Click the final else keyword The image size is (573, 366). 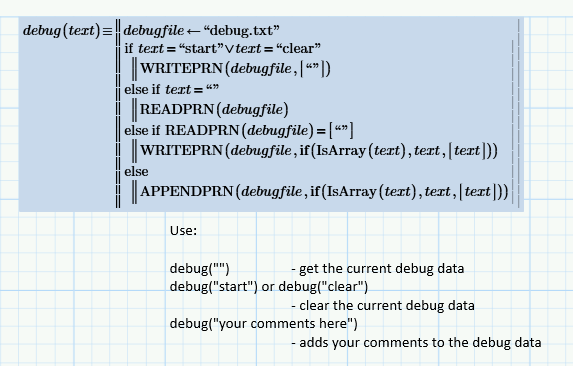click(x=136, y=172)
